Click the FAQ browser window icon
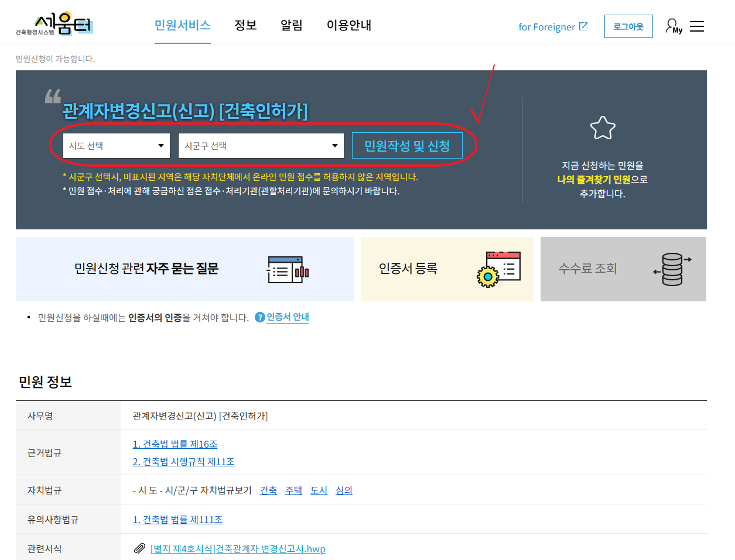 tap(287, 269)
